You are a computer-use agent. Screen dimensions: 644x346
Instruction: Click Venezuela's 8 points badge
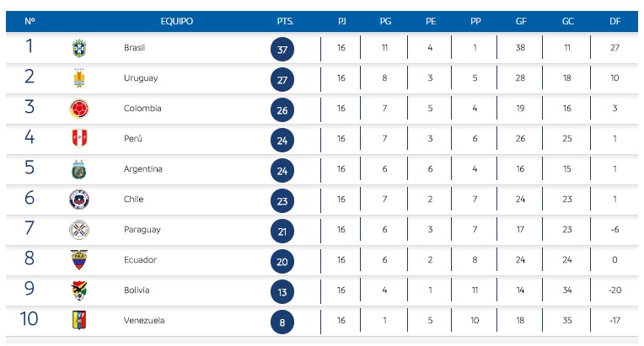(284, 322)
